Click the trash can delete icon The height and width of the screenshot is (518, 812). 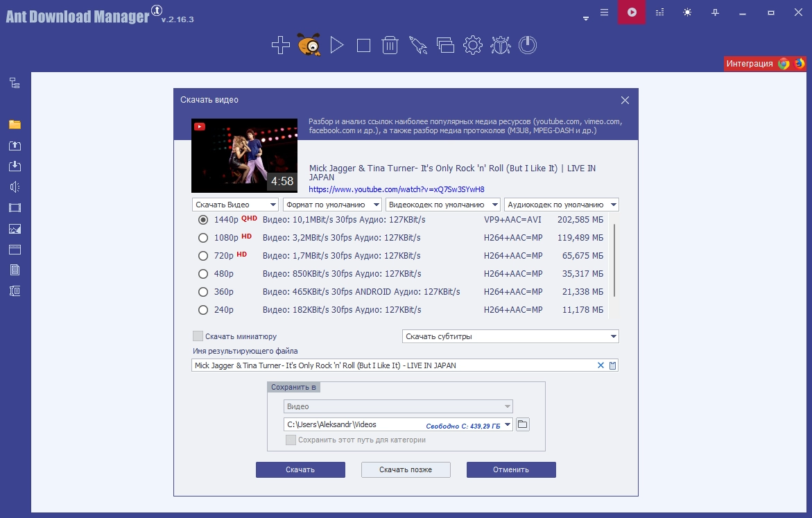click(390, 45)
